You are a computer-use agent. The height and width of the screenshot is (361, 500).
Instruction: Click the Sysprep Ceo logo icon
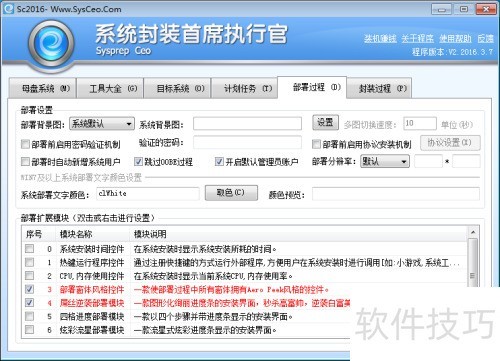click(x=51, y=44)
